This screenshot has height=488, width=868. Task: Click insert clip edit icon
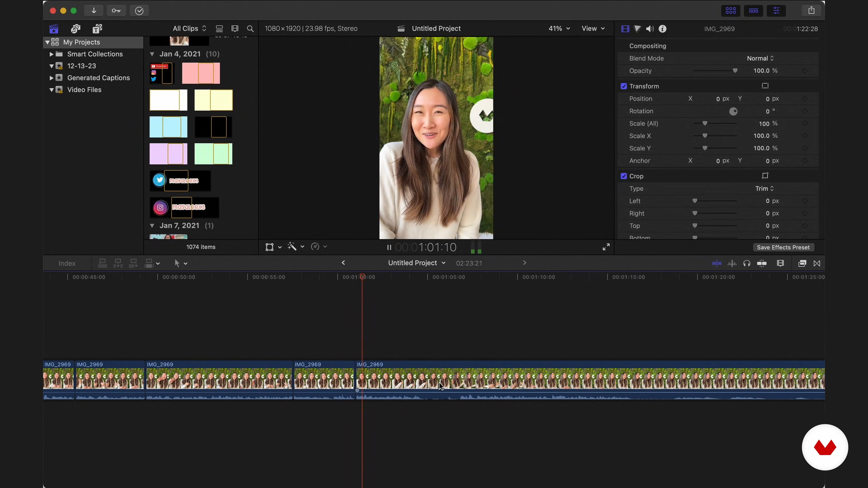tap(118, 263)
